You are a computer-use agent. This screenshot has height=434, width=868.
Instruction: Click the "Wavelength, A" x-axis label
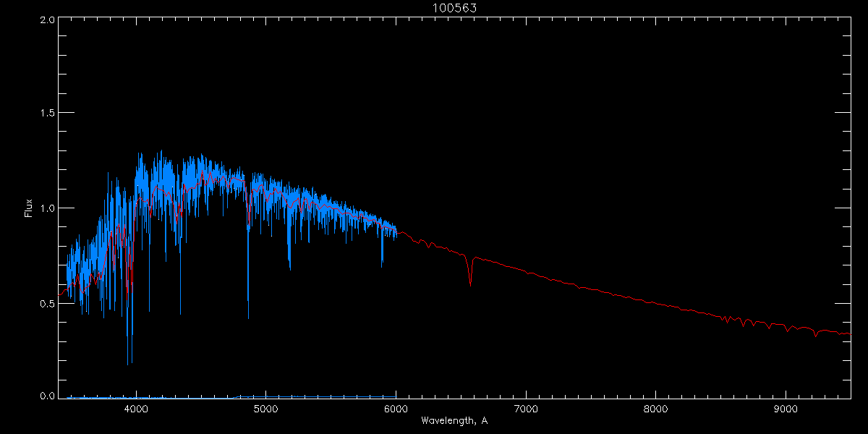point(454,420)
